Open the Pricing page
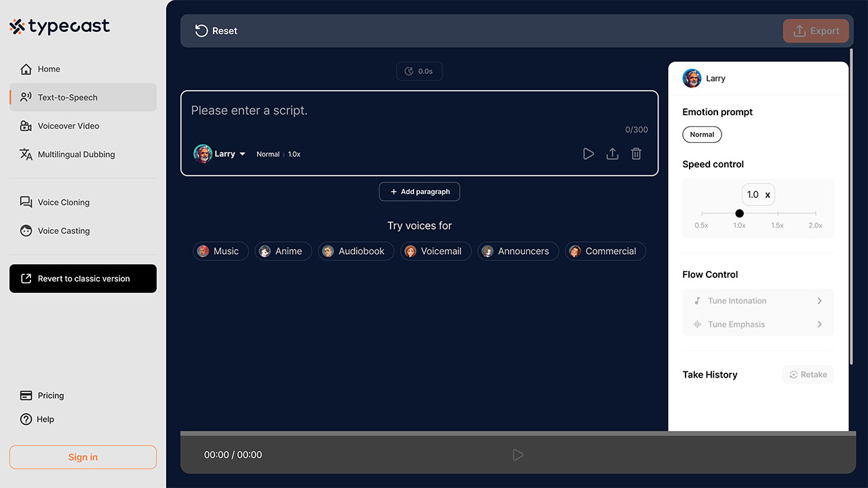Screen dimensions: 868x488 [42, 396]
